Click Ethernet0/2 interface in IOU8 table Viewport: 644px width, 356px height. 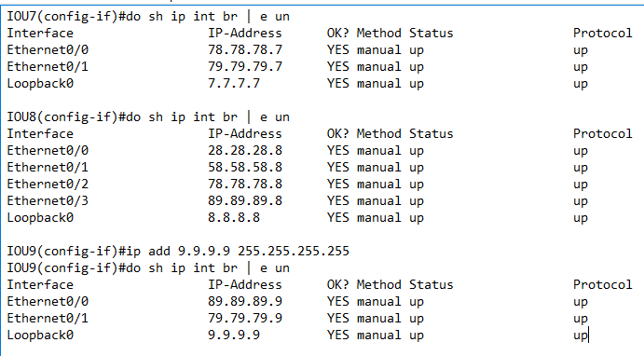(x=48, y=184)
